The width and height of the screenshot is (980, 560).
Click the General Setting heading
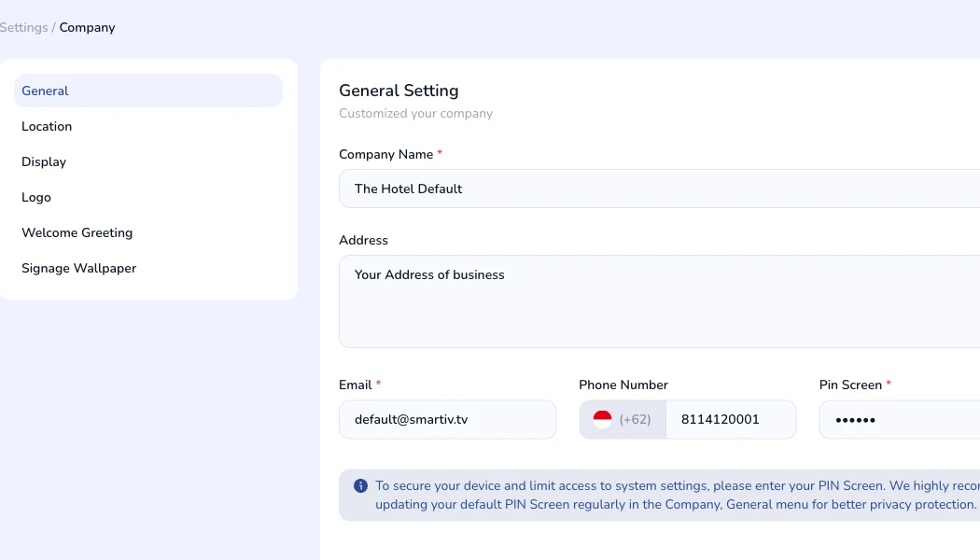(x=399, y=91)
